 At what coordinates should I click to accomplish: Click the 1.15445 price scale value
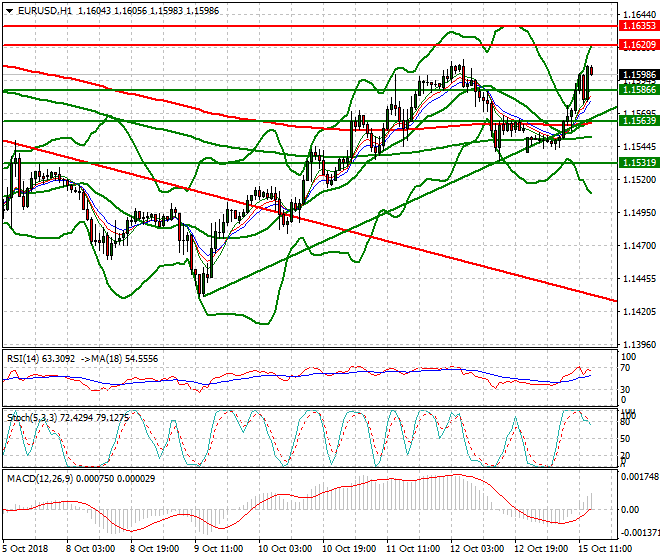(639, 147)
